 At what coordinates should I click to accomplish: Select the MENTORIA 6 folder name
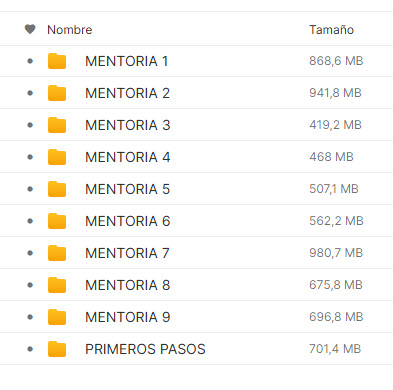(128, 221)
